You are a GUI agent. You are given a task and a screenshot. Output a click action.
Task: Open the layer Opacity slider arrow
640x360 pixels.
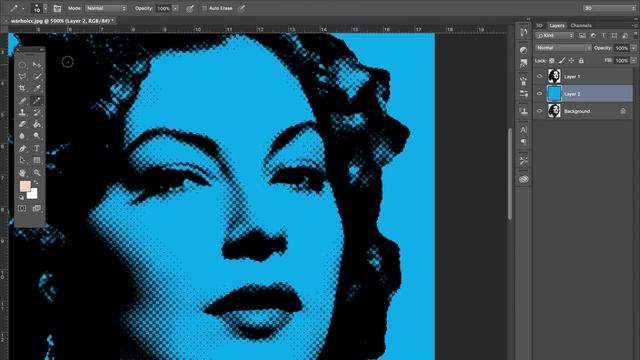633,48
